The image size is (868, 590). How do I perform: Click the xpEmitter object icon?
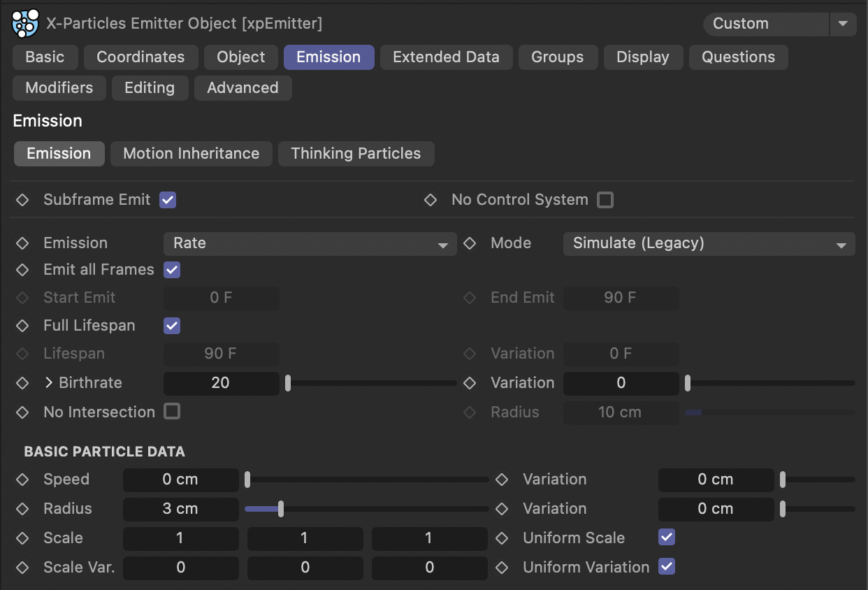point(26,23)
